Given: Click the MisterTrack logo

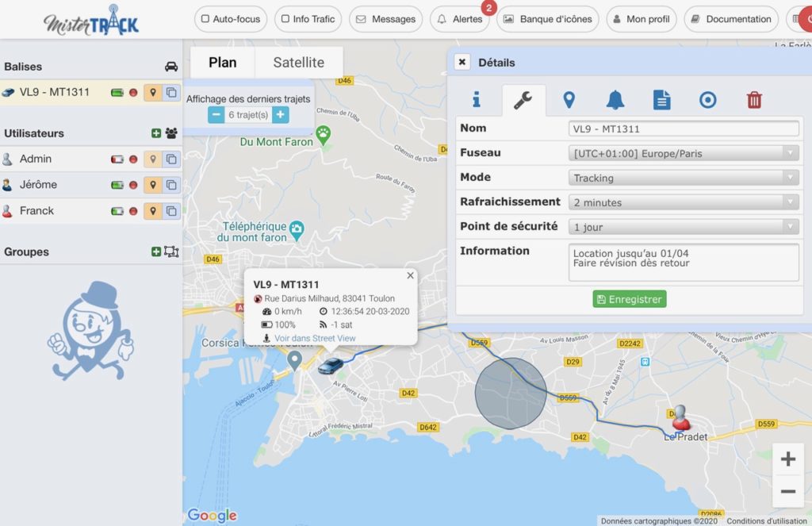Looking at the screenshot, I should point(91,21).
